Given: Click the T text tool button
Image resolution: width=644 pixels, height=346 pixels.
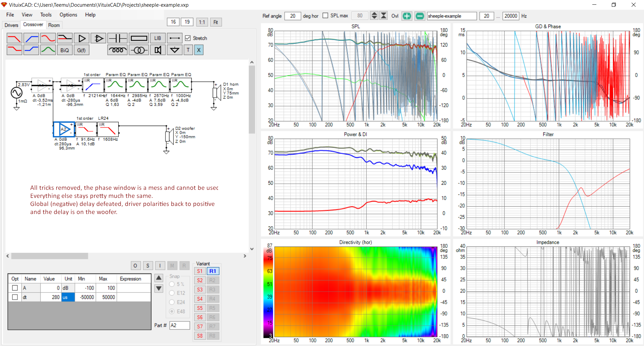Looking at the screenshot, I should 188,50.
